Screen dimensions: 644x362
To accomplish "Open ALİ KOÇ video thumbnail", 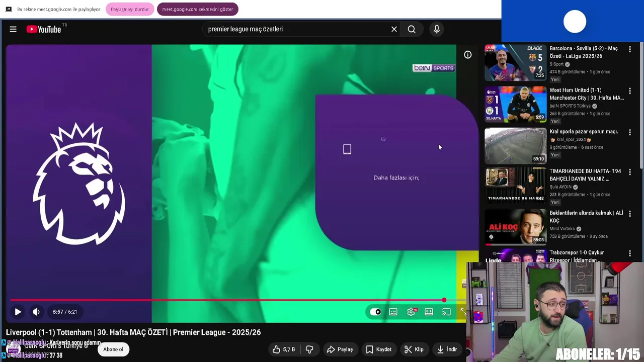I will click(x=515, y=226).
